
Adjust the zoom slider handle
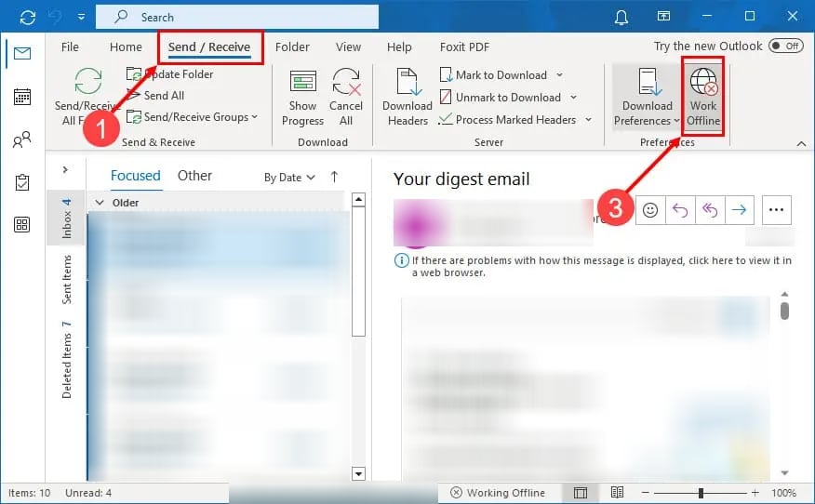[x=701, y=493]
